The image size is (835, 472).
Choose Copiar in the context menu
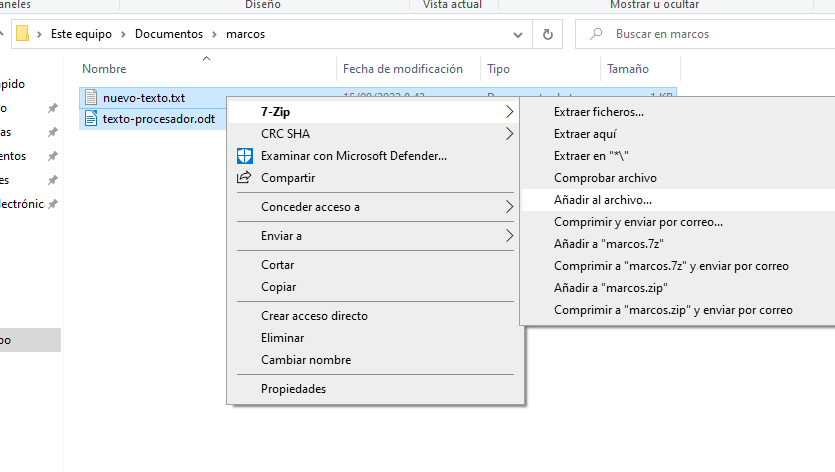point(375,287)
